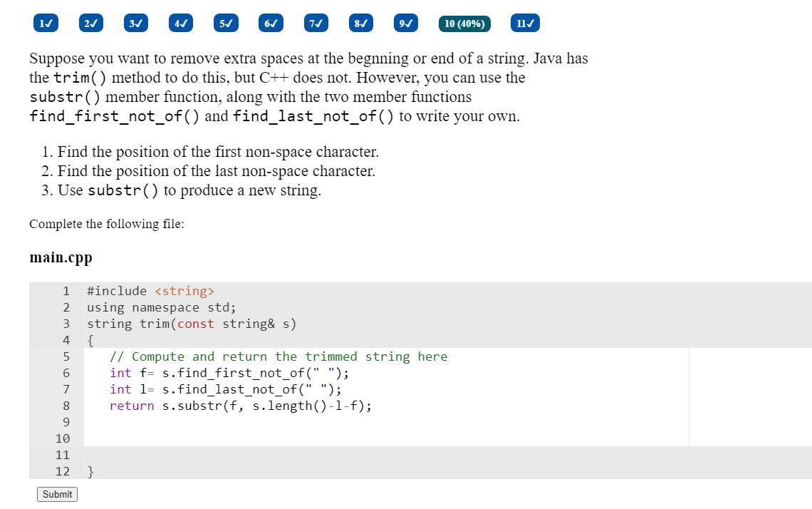Select the question 3 checkmark badge
The width and height of the screenshot is (812, 509).
click(x=135, y=23)
